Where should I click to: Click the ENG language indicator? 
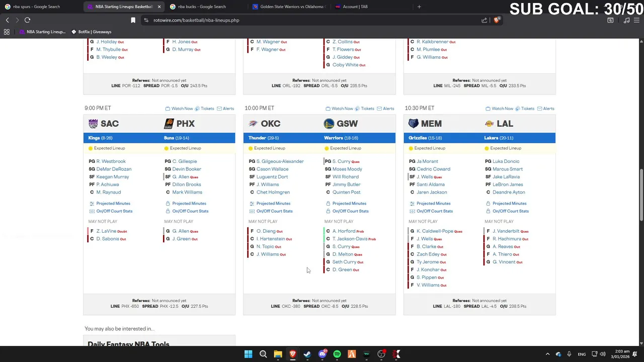pos(582,354)
